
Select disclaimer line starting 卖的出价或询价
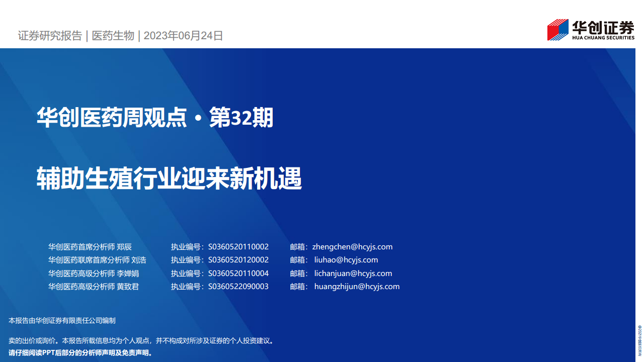click(x=141, y=340)
